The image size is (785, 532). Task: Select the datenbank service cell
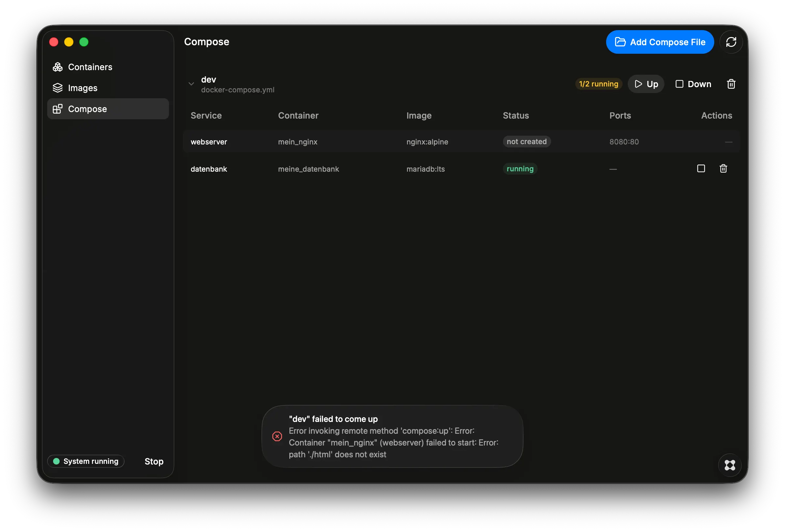pyautogui.click(x=209, y=169)
